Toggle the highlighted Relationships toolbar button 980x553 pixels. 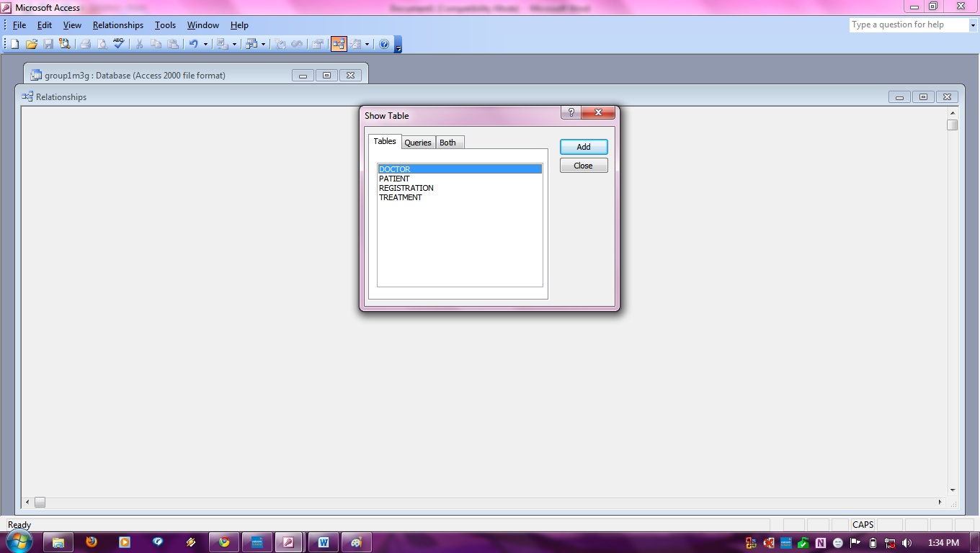339,43
